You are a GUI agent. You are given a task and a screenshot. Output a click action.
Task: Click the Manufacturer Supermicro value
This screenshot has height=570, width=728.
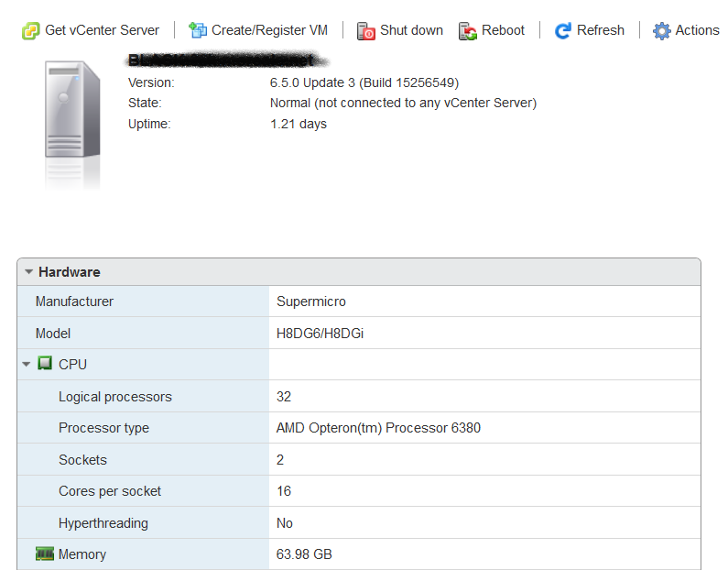(311, 301)
